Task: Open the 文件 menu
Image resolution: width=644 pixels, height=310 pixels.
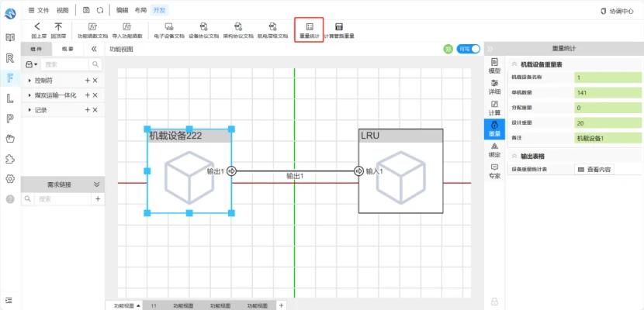Action: pos(39,10)
